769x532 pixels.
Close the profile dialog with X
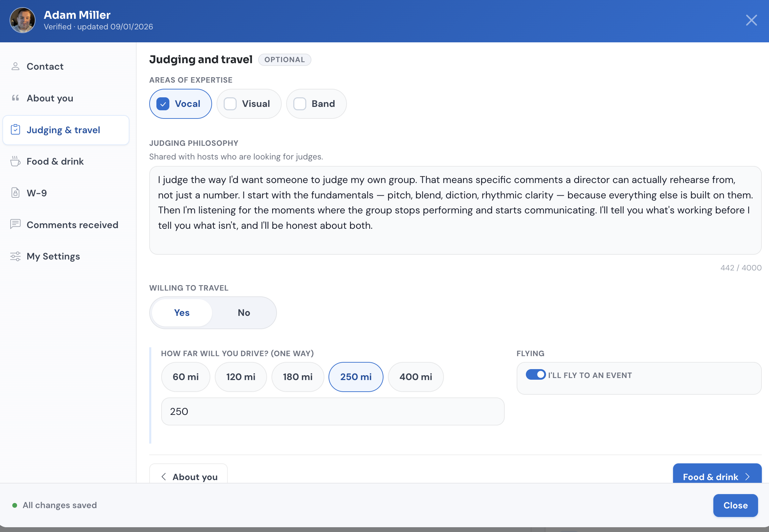click(x=751, y=20)
